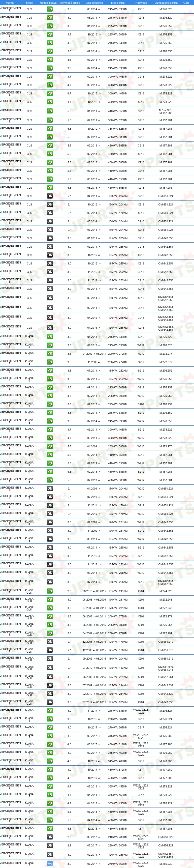194x868 pixels.
Task: Click petrol icon in GLK 2.0 row M 274.920
Action: pyautogui.click(x=50, y=591)
